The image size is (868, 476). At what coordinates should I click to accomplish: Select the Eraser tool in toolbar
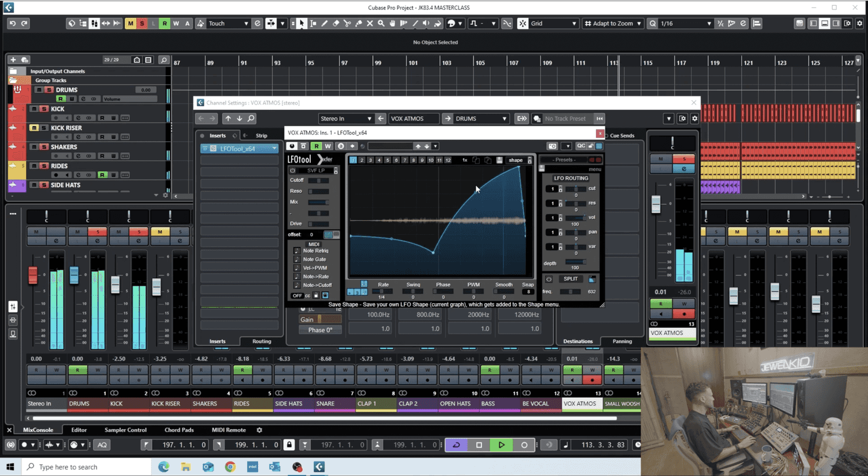tap(336, 24)
